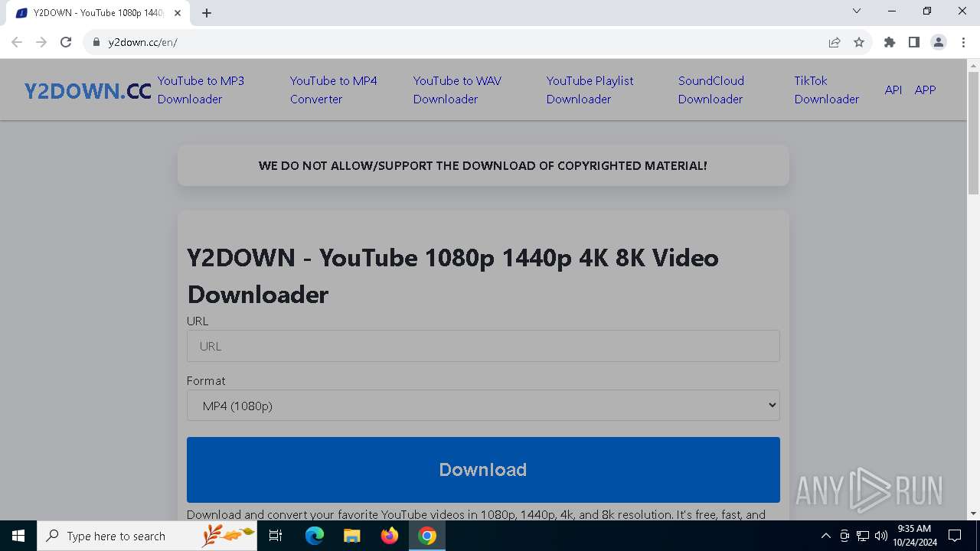This screenshot has width=980, height=551.
Task: Click Chrome icon on taskbar
Action: (x=427, y=536)
